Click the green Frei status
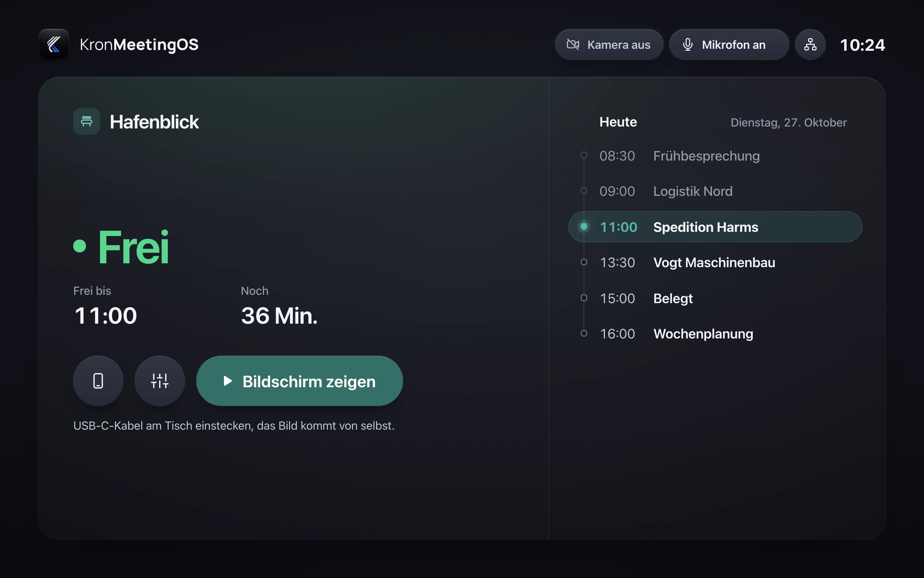Image resolution: width=924 pixels, height=578 pixels. [121, 247]
